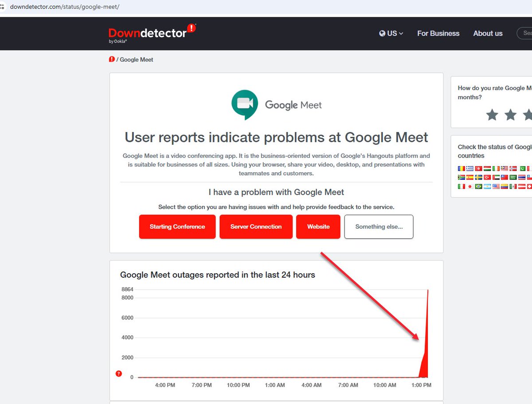
Task: Select the United Arab Emirates flag
Action: pos(496,177)
